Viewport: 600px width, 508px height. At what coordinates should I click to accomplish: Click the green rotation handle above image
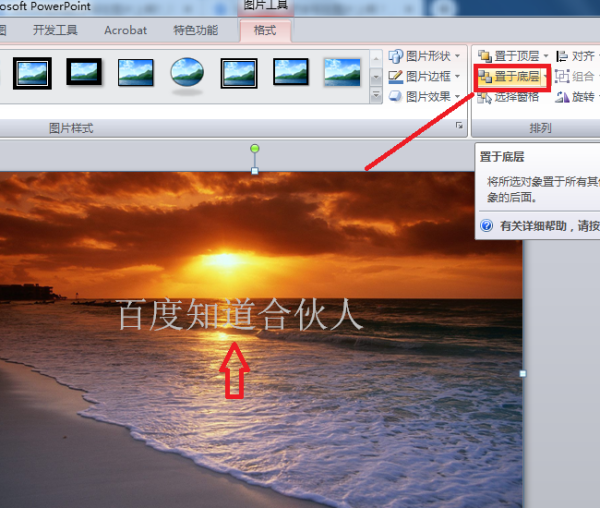pyautogui.click(x=254, y=148)
